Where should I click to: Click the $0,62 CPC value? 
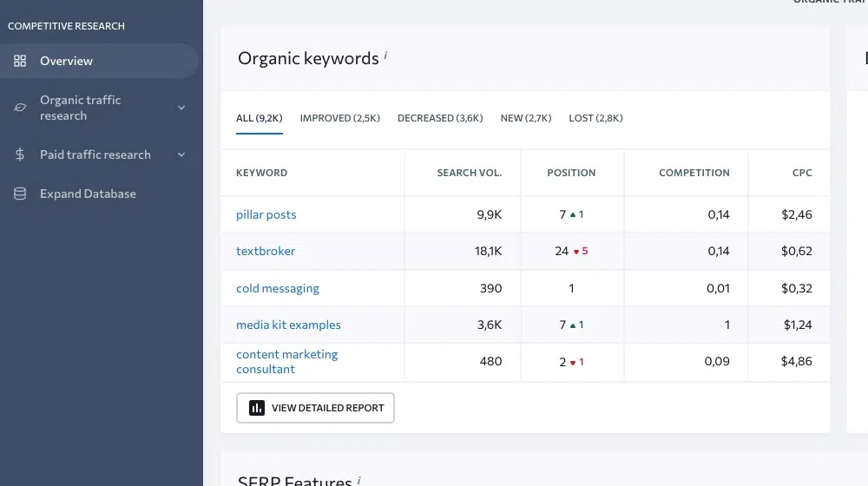pos(797,252)
